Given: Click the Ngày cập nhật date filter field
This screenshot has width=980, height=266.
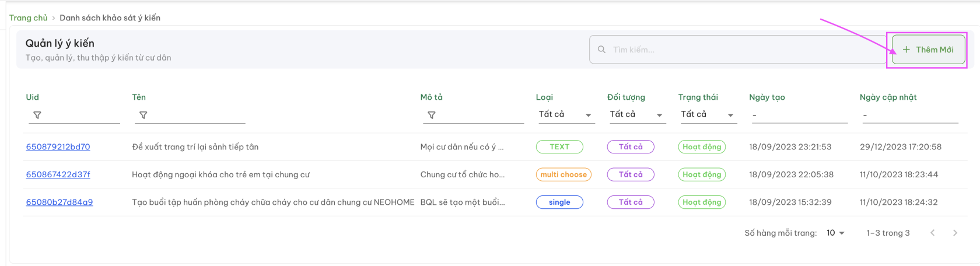Looking at the screenshot, I should coord(909,115).
